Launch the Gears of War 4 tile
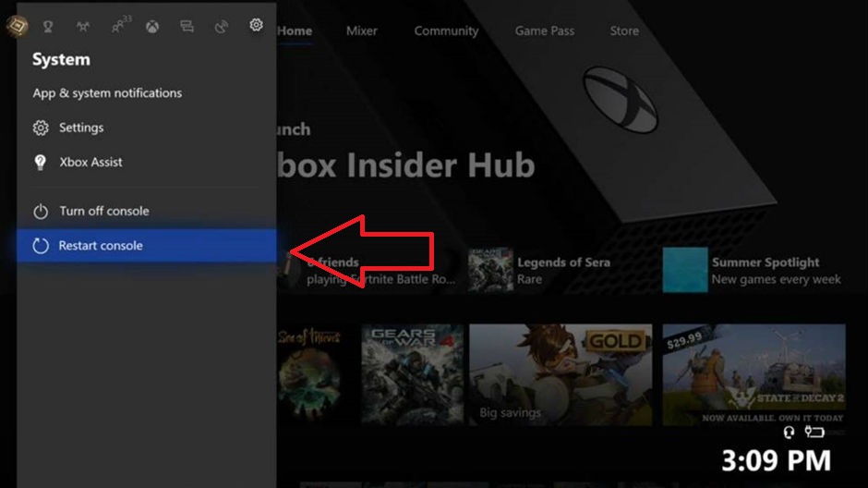Screen dimensions: 868x488 (x=413, y=375)
